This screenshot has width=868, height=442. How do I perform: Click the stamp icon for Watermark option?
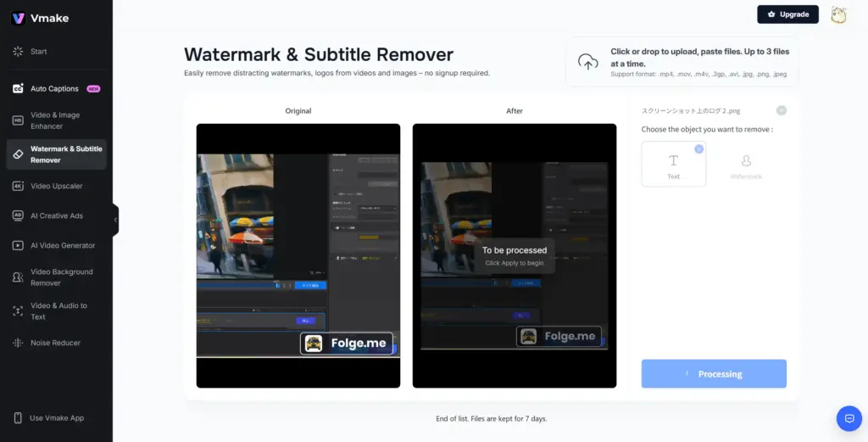[x=746, y=160]
